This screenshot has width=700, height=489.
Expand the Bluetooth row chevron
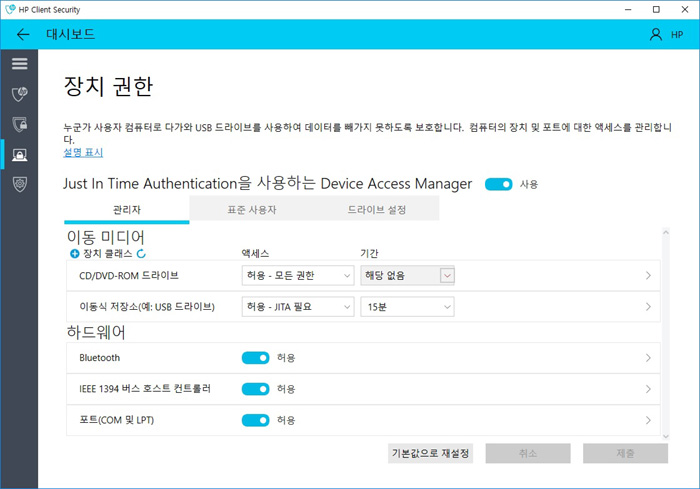[648, 358]
